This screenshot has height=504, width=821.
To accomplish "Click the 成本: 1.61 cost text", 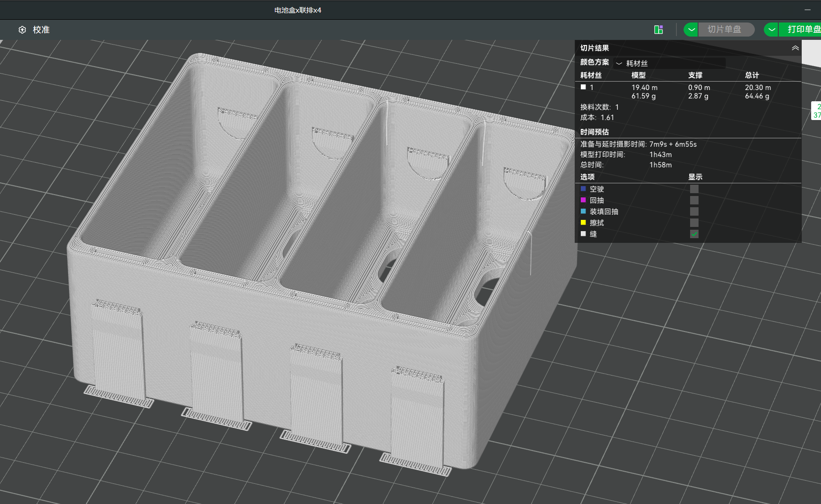I will pyautogui.click(x=597, y=118).
